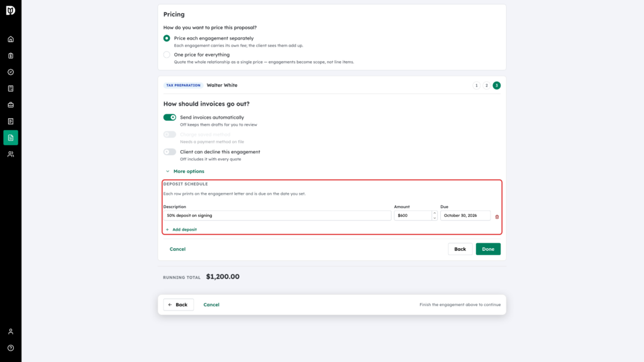The width and height of the screenshot is (644, 362).
Task: Open the people icon in the sidebar
Action: [x=11, y=155]
